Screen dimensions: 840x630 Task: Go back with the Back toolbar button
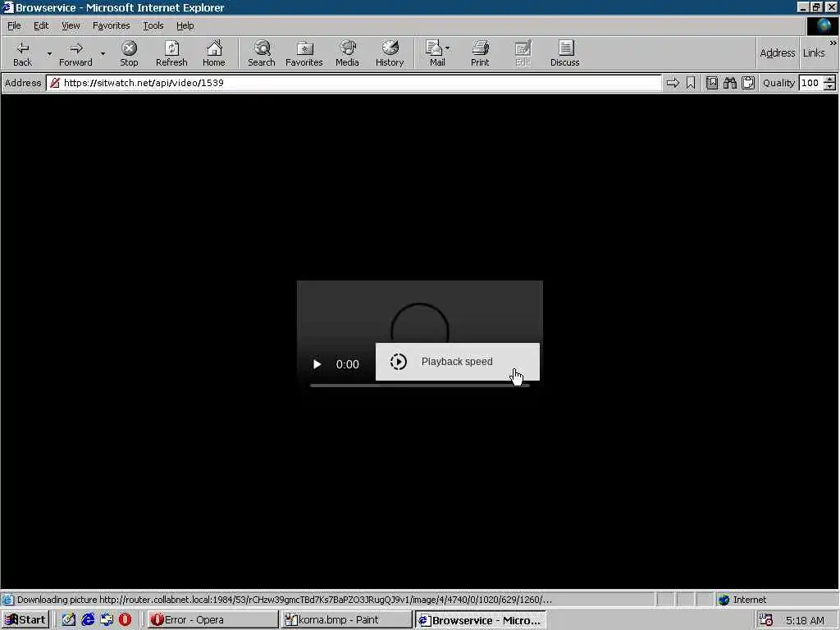click(x=22, y=53)
